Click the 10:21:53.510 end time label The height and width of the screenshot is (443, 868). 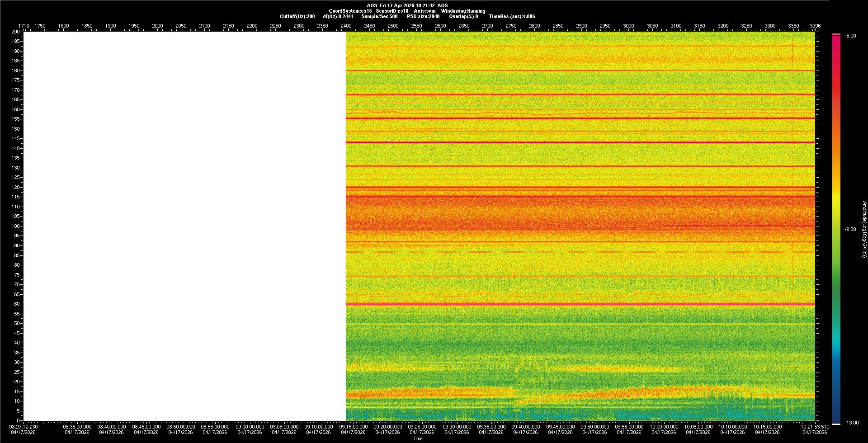pyautogui.click(x=815, y=427)
